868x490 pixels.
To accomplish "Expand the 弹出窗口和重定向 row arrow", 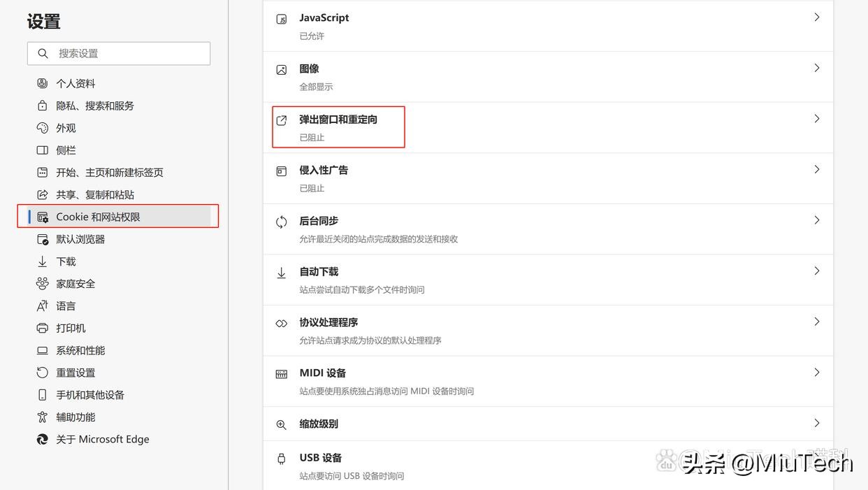I will [x=816, y=119].
